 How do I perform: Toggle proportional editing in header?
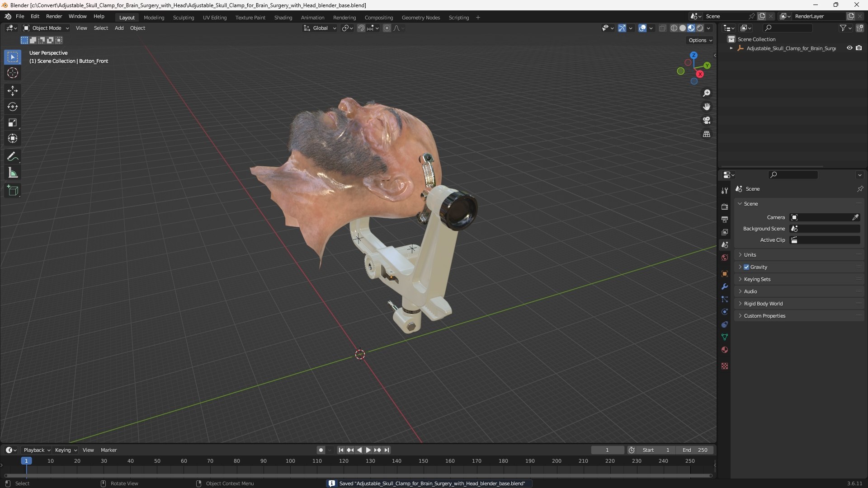(x=387, y=28)
